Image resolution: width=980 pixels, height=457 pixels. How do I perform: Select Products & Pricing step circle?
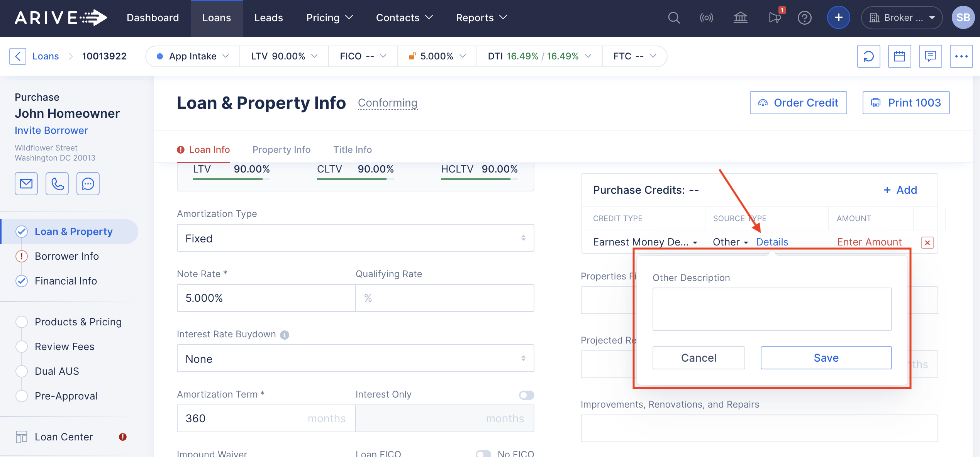22,322
